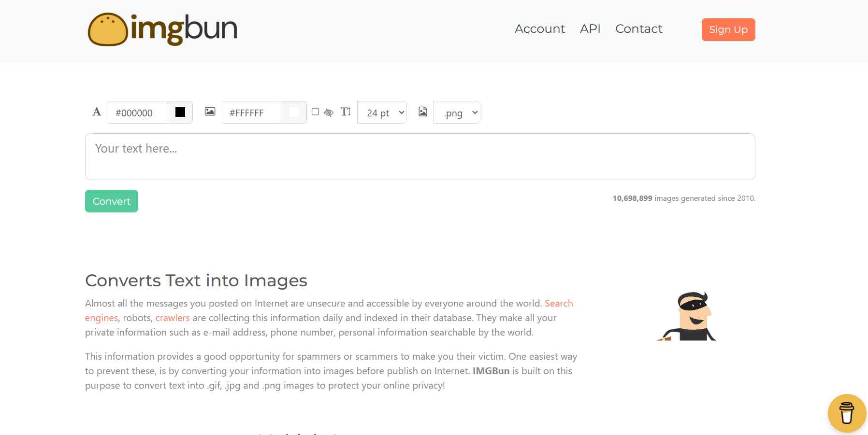Click the transparent background crossed-eye icon

tap(329, 112)
